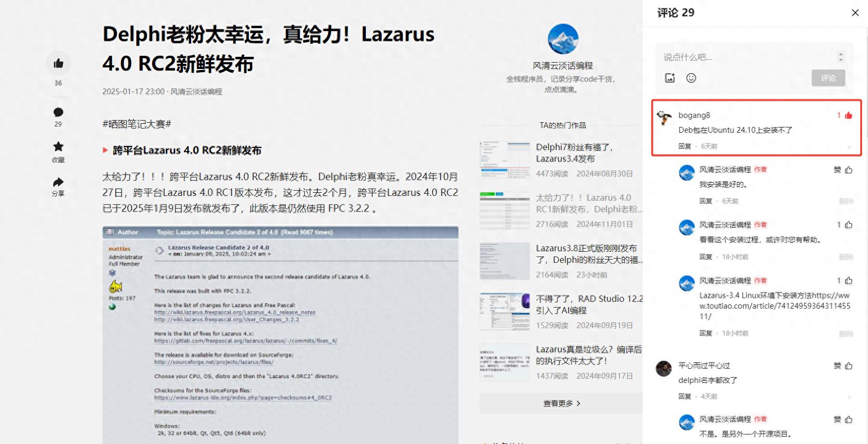Open the User_Changes_3.2.2 wiki link
The width and height of the screenshot is (868, 444).
[x=226, y=319]
